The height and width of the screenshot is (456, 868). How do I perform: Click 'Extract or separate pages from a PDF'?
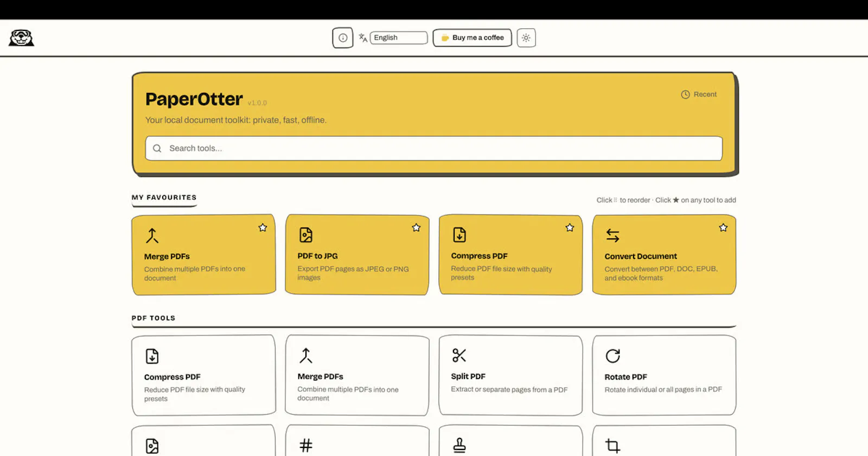pos(509,389)
